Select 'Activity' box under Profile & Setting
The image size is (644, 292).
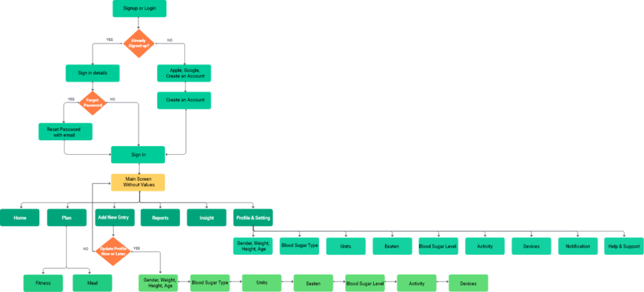tap(485, 246)
